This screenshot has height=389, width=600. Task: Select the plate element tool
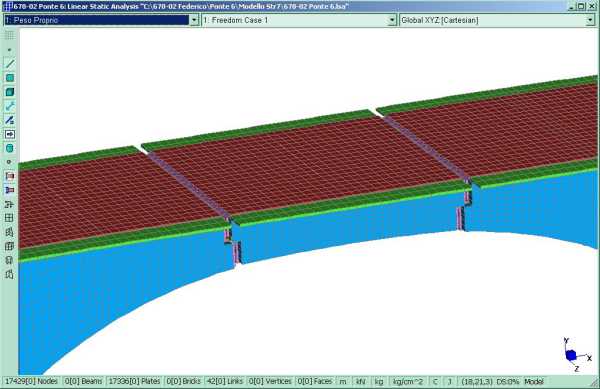coord(10,78)
